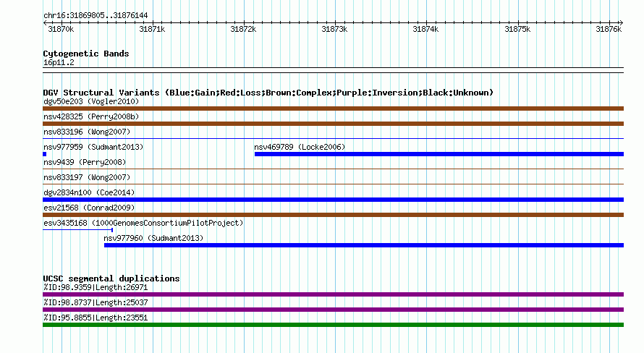Click the 31872k ruler position

[243, 29]
